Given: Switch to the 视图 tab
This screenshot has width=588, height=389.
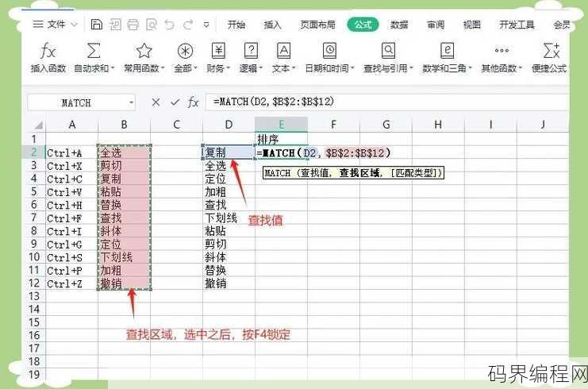Looking at the screenshot, I should click(472, 25).
